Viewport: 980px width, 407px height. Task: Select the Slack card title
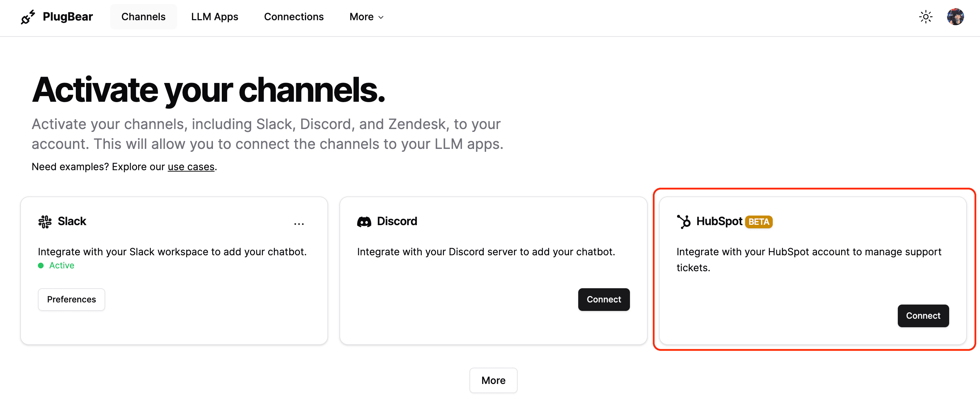[72, 221]
